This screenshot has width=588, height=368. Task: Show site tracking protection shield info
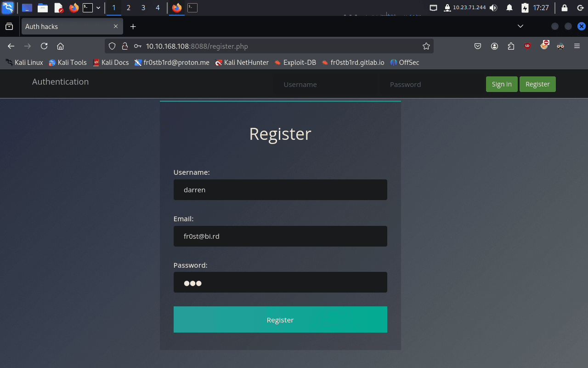pyautogui.click(x=112, y=46)
